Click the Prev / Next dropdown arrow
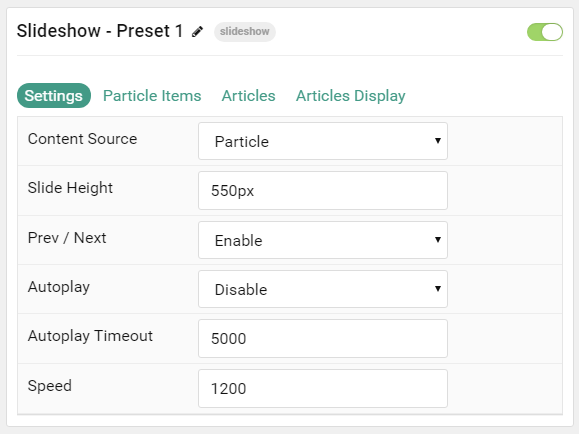Viewport: 579px width, 434px height. point(438,239)
